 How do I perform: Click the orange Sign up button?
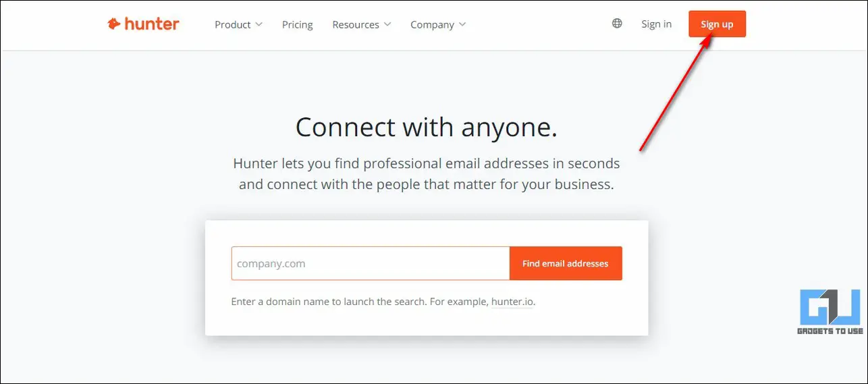click(717, 24)
